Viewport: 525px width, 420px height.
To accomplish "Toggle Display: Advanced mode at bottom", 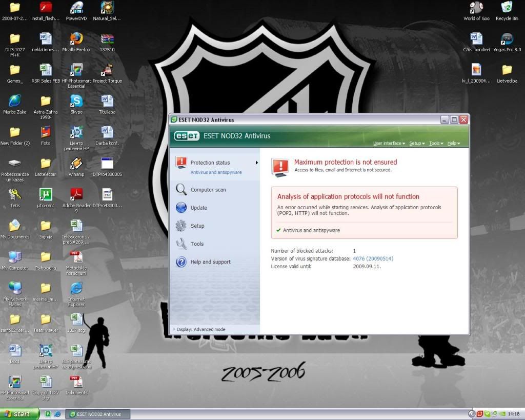I will [200, 329].
